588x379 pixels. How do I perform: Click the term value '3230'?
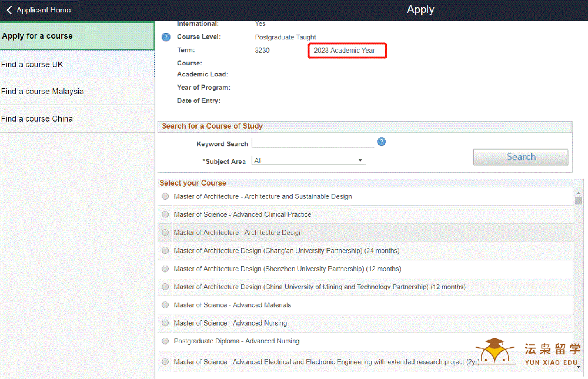262,50
